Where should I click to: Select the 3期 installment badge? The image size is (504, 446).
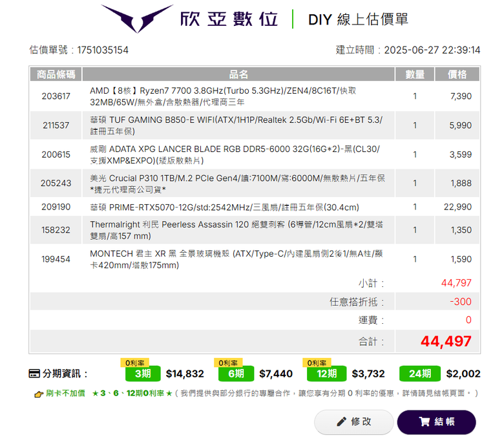coord(143,374)
